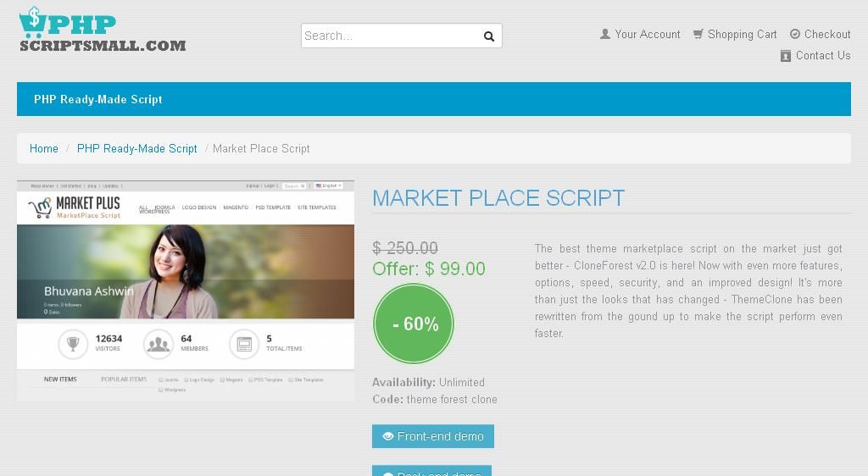Click the Market Place Script heading

coord(498,198)
